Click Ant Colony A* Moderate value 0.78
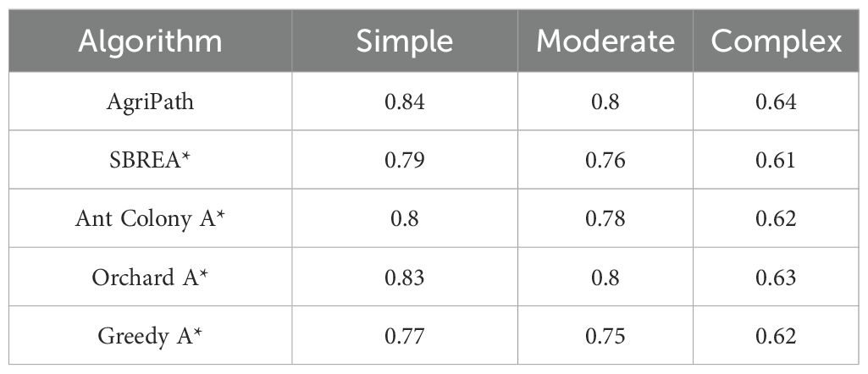Screen dimensions: 868x374 605,218
